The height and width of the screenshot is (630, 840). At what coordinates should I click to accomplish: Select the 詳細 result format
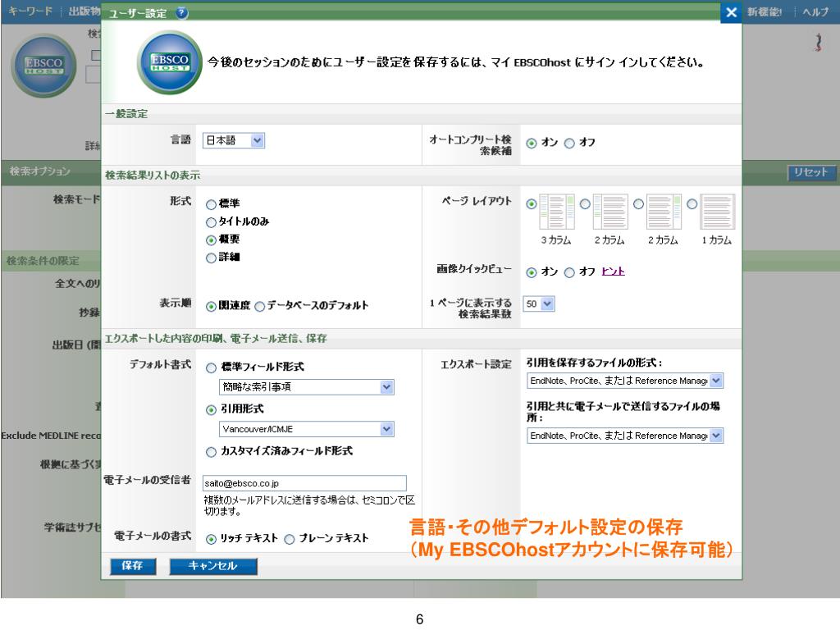click(211, 258)
